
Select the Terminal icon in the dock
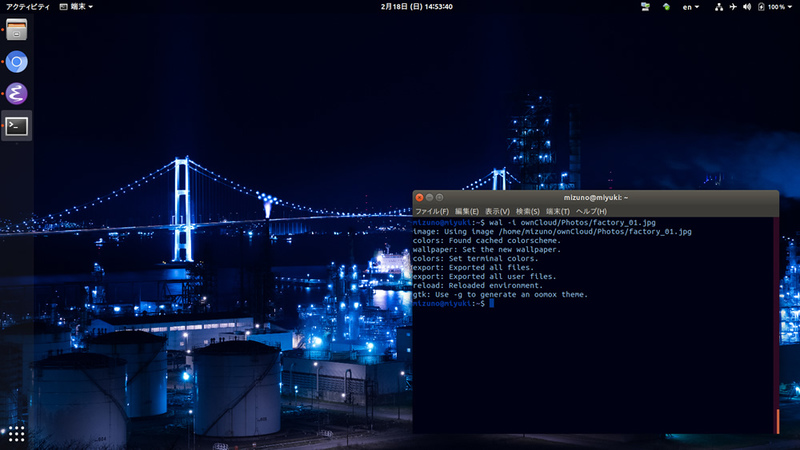(x=16, y=126)
